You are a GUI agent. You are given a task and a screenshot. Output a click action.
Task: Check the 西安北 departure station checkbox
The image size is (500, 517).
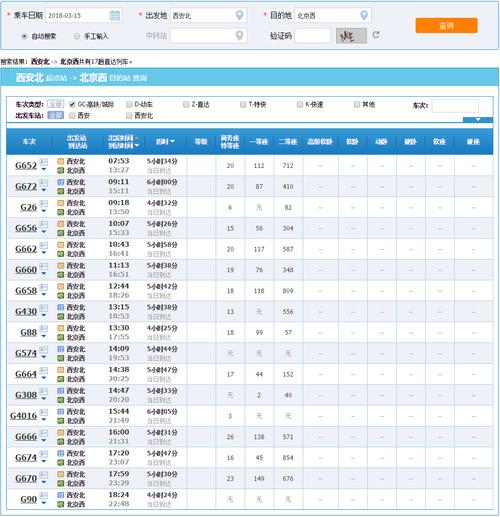point(129,116)
